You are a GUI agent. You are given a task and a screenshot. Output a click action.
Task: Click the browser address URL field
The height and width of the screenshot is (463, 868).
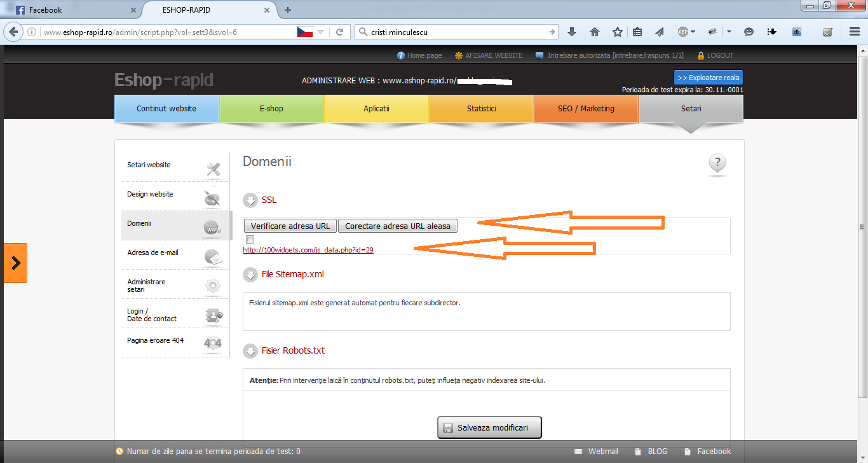(167, 32)
